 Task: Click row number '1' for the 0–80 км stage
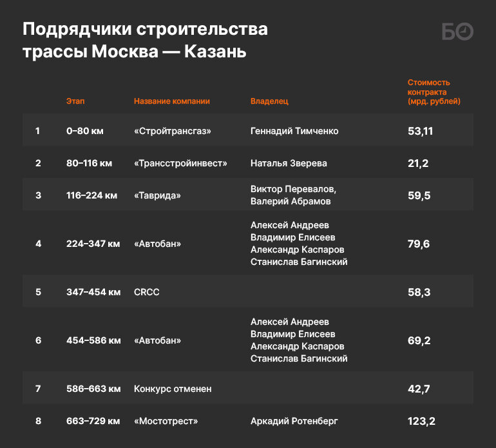[x=37, y=131]
